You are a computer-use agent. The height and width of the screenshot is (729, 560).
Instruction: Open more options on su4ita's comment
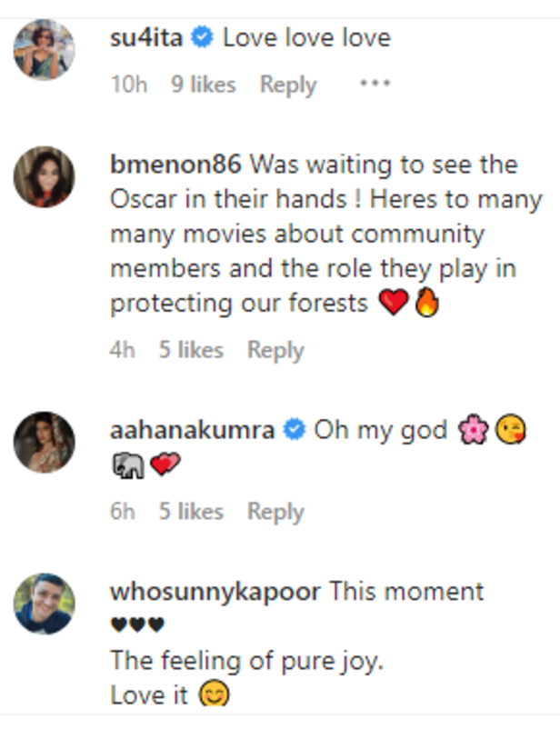click(x=375, y=85)
